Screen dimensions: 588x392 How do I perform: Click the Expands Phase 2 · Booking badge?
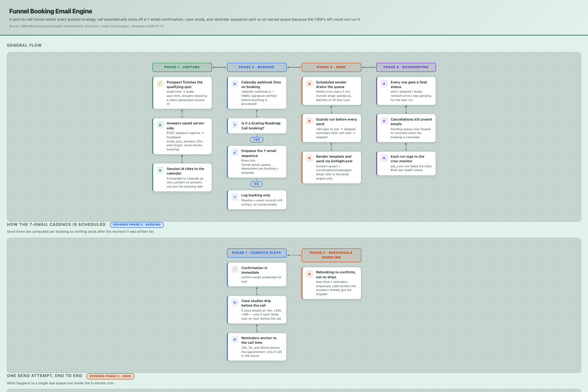(137, 225)
